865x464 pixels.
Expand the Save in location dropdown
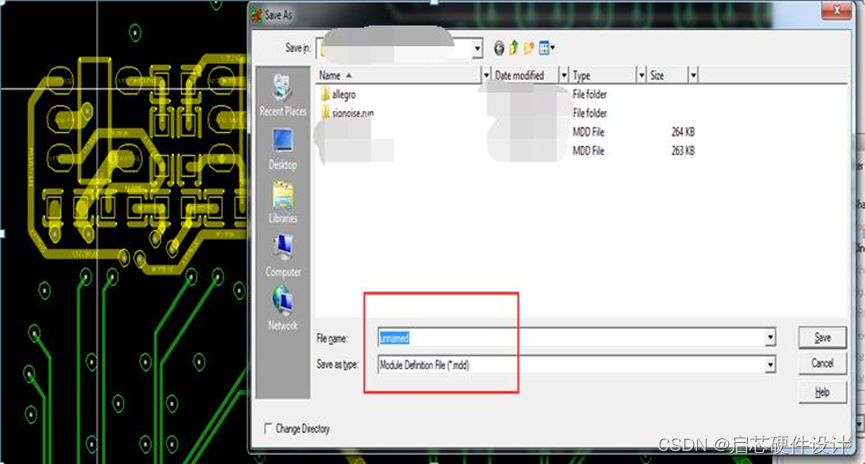tap(477, 48)
